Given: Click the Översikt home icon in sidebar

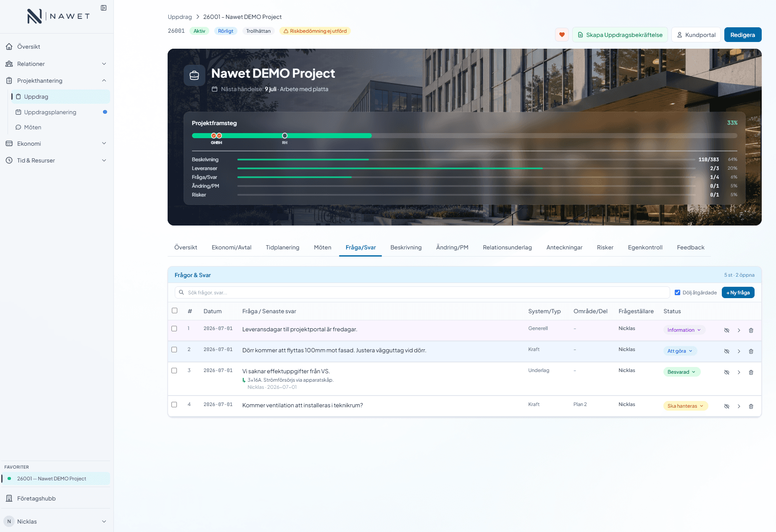Looking at the screenshot, I should pyautogui.click(x=9, y=47).
